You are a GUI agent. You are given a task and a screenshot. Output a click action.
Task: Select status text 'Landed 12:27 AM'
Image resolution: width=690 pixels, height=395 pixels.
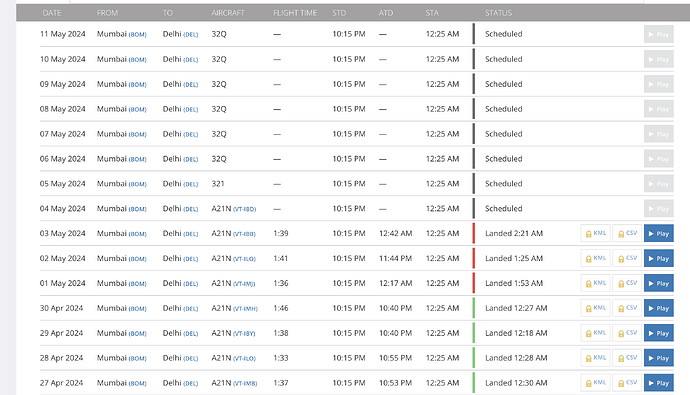516,308
